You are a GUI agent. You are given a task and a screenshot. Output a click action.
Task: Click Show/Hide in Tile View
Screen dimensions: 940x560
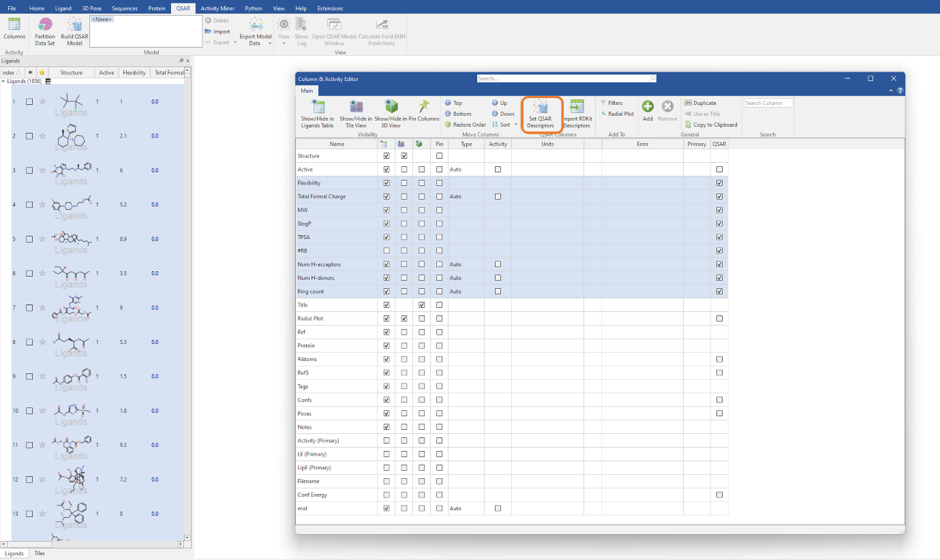356,114
